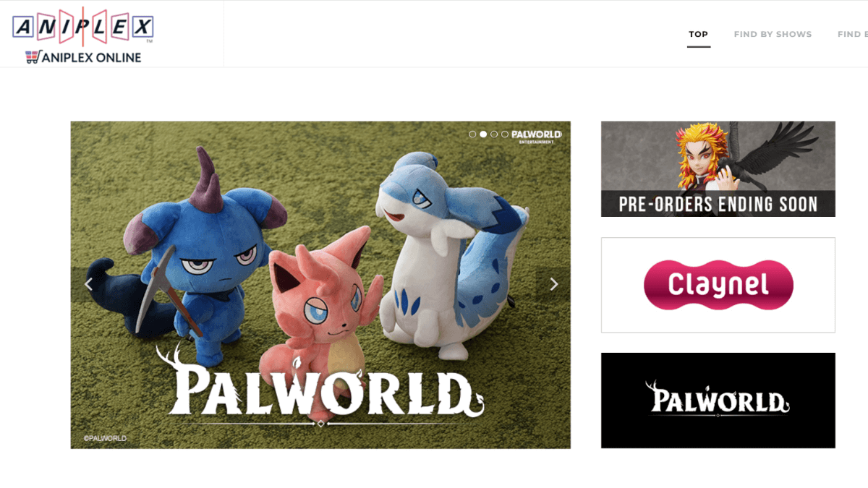This screenshot has width=868, height=488.
Task: Select the filled second carousel indicator dot
Action: pyautogui.click(x=483, y=134)
